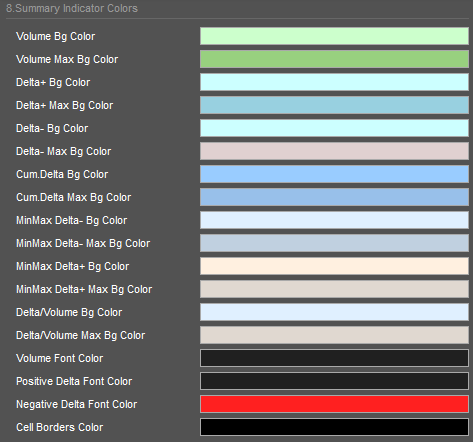The width and height of the screenshot is (473, 442).
Task: Edit the MinMax Delta- Bg Color swatch
Action: pos(334,220)
